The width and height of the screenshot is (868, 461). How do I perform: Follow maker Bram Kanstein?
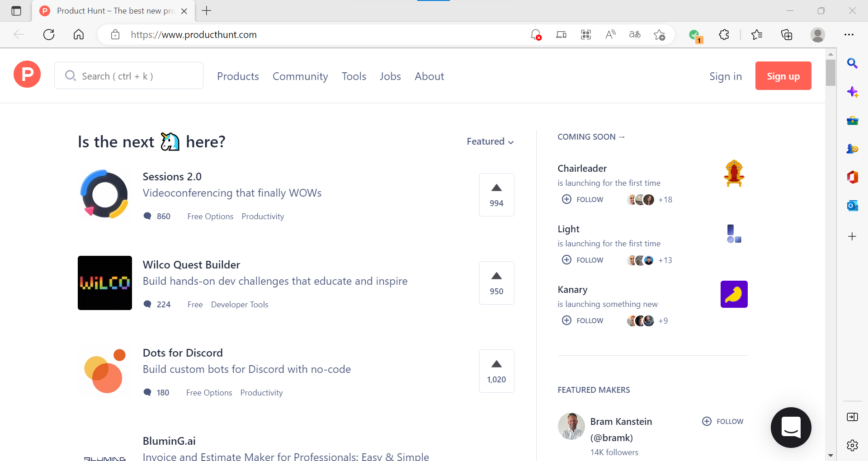pos(722,421)
